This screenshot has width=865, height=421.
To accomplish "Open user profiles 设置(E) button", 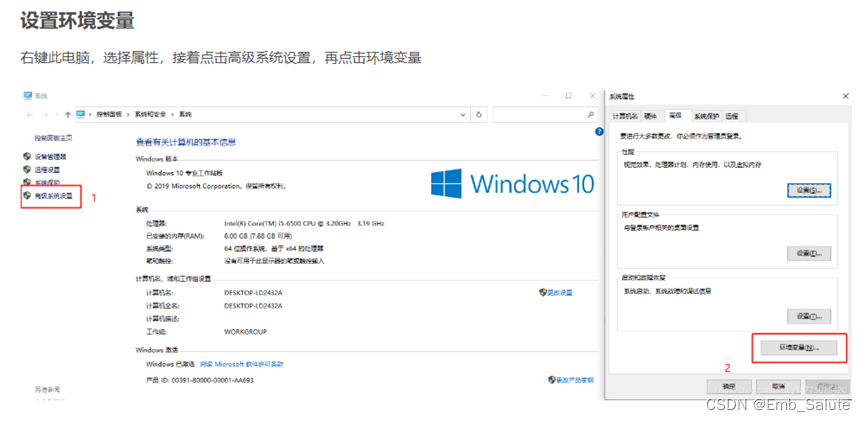I will coord(808,254).
